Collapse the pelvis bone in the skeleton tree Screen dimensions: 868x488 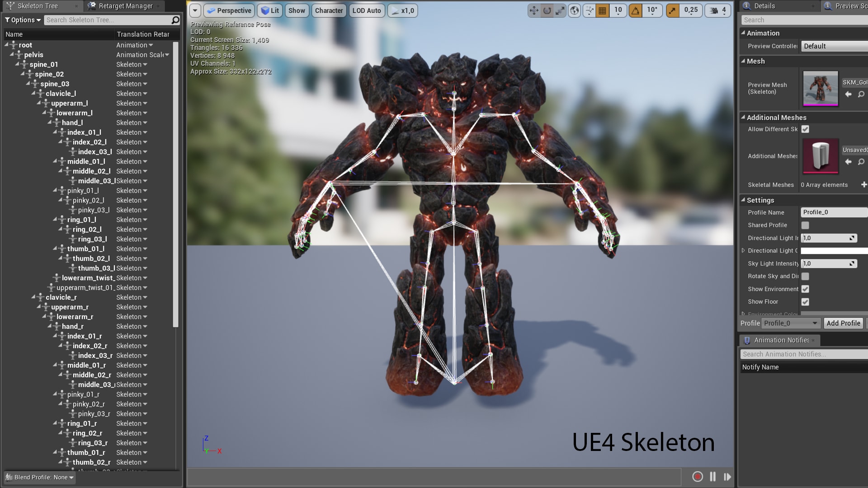click(13, 55)
